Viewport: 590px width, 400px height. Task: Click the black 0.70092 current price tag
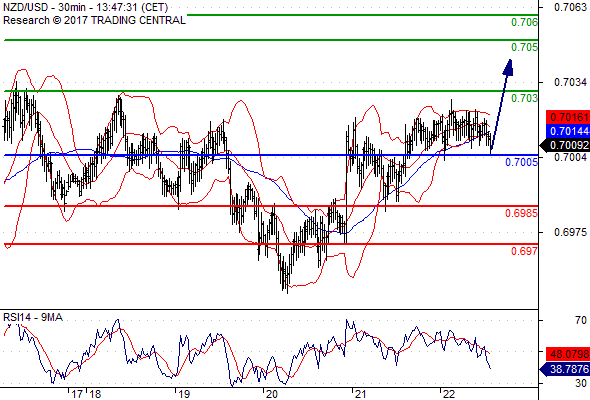(x=565, y=145)
